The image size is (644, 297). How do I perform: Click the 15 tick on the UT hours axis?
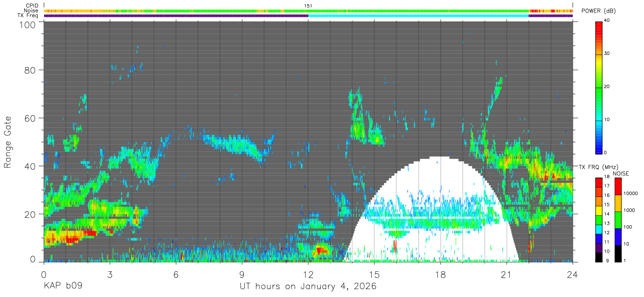[x=374, y=274]
